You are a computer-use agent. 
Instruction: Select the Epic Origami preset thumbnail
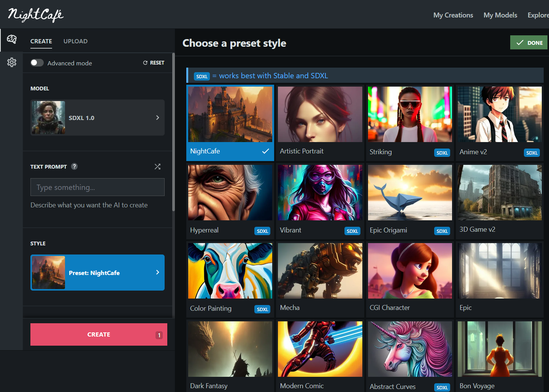point(409,193)
